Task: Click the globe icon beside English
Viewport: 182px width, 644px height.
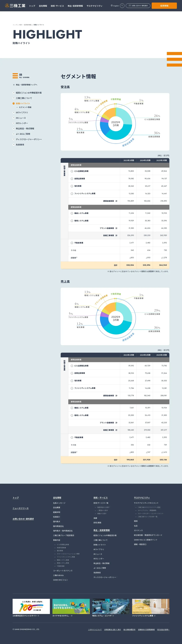Action: (x=112, y=6)
